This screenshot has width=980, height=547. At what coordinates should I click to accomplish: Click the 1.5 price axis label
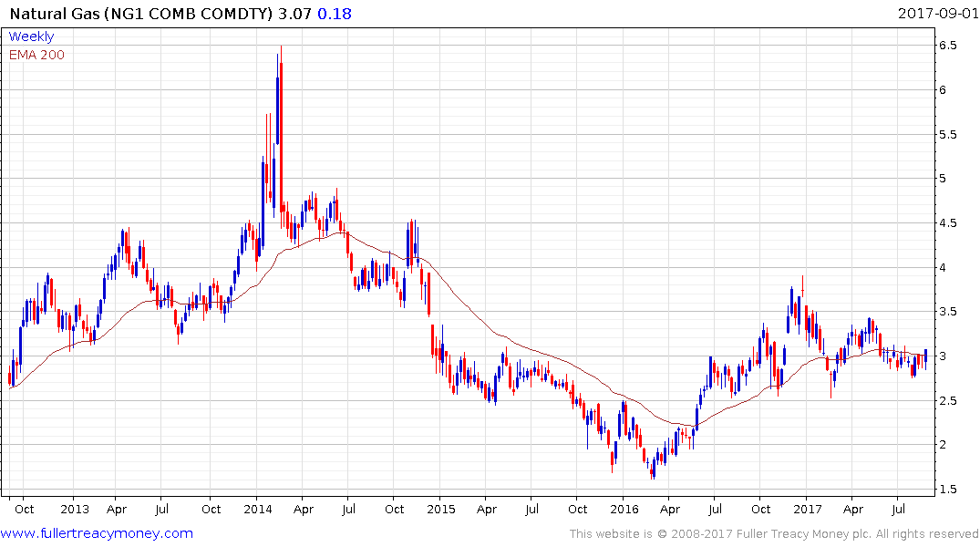coord(947,490)
